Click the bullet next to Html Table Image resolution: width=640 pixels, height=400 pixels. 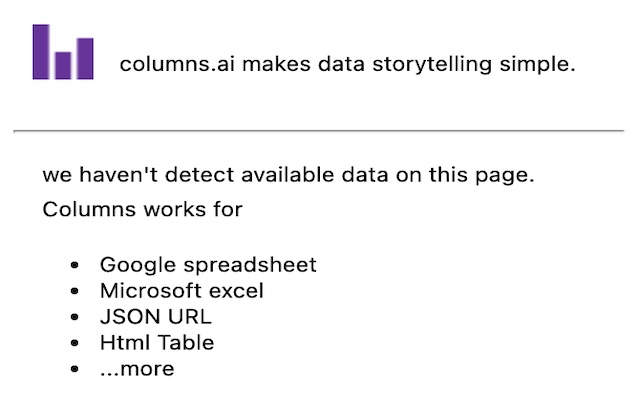[x=74, y=344]
